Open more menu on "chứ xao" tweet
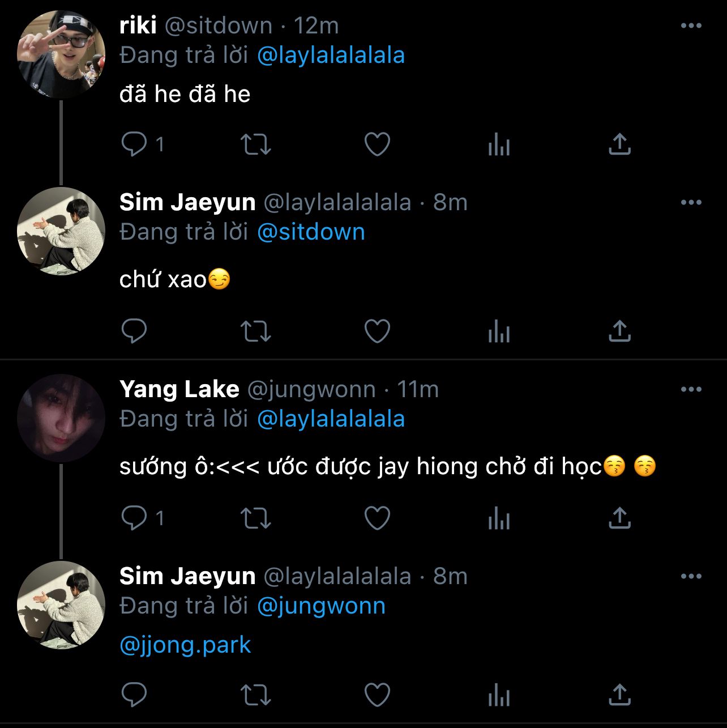 coord(691,203)
